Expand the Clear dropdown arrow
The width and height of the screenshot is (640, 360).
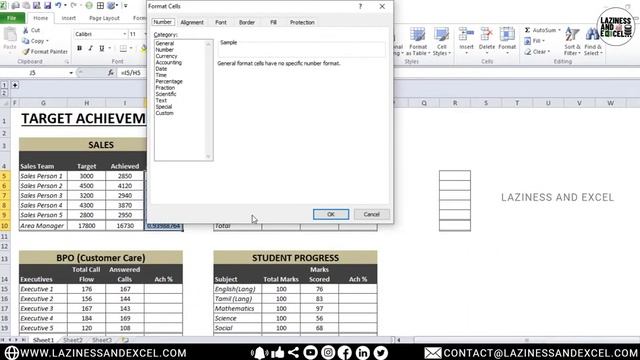tap(549, 52)
